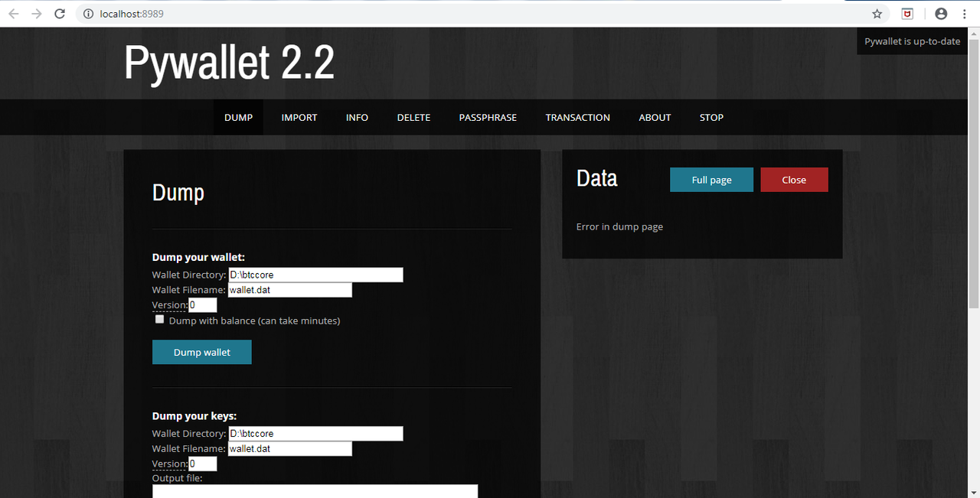Screen dimensions: 980x498
Task: Click the 'Dump' page heading
Action: 178,192
